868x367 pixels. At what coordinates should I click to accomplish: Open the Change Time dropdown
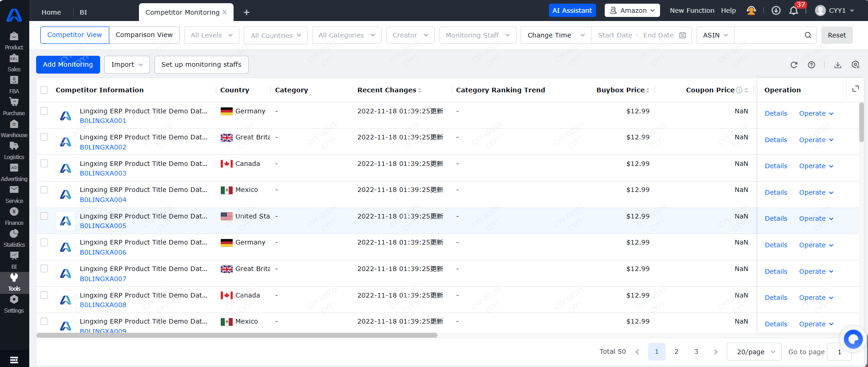click(x=556, y=35)
